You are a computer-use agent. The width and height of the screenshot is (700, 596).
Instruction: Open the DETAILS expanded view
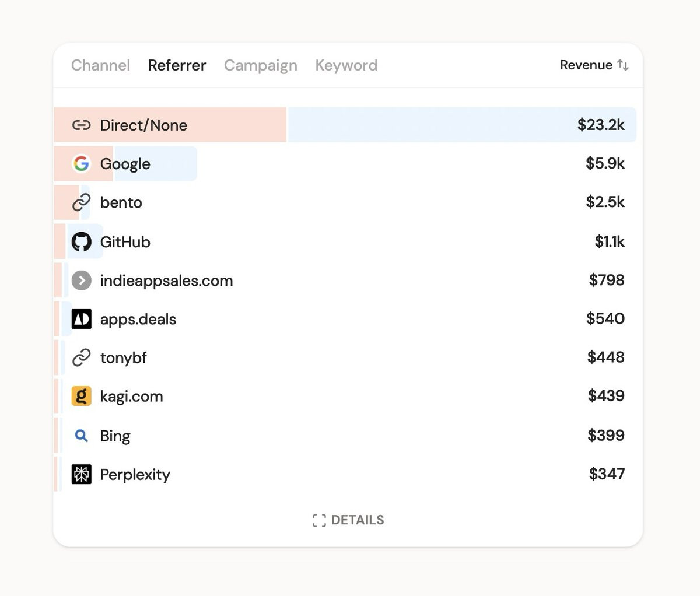click(357, 520)
